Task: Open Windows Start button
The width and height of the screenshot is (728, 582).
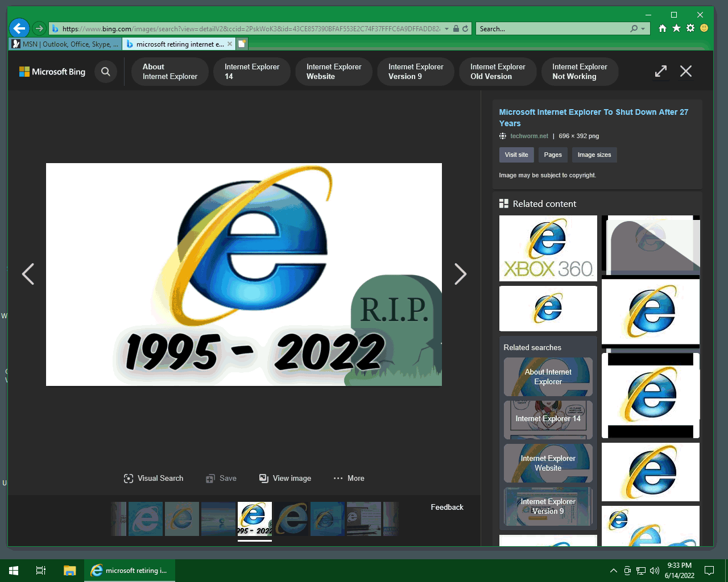Action: pos(14,571)
